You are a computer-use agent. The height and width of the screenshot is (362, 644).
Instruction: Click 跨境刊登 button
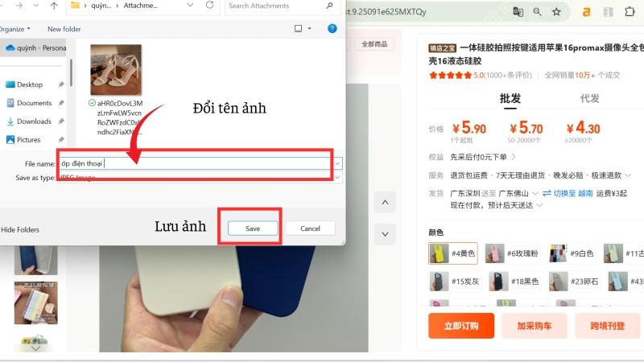(608, 326)
